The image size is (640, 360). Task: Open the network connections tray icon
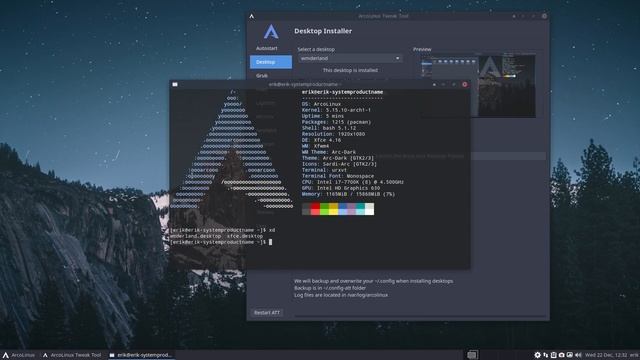tap(546, 355)
